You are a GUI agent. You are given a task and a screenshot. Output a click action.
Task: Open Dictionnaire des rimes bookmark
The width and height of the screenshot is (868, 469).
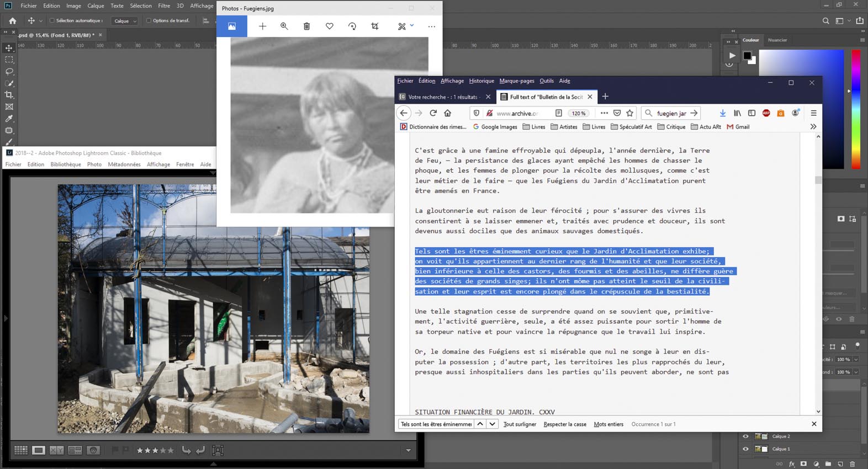click(433, 127)
